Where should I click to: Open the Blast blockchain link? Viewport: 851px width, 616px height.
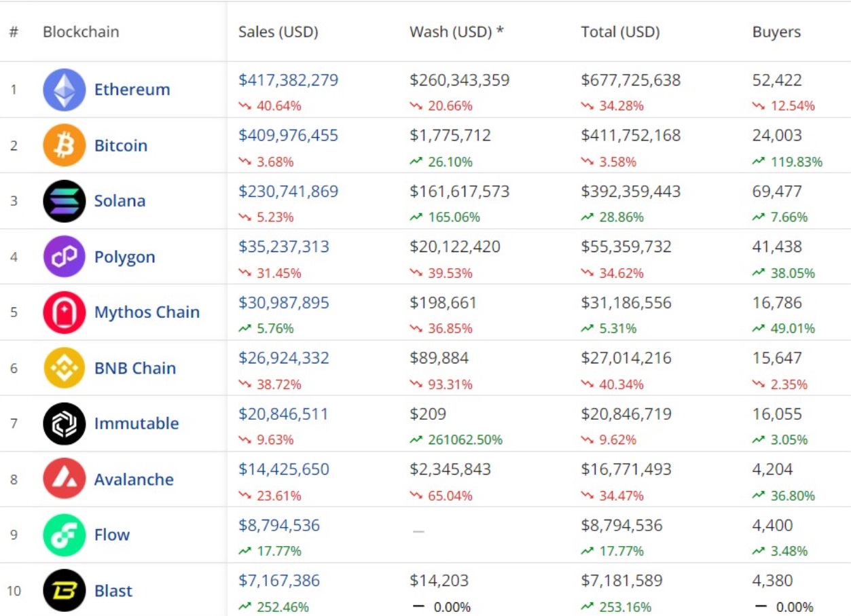click(x=113, y=591)
